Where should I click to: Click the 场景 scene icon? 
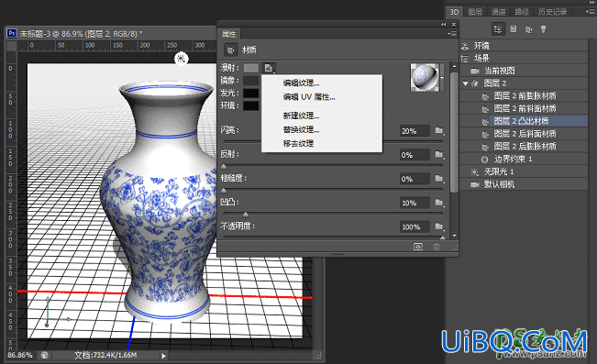[465, 59]
